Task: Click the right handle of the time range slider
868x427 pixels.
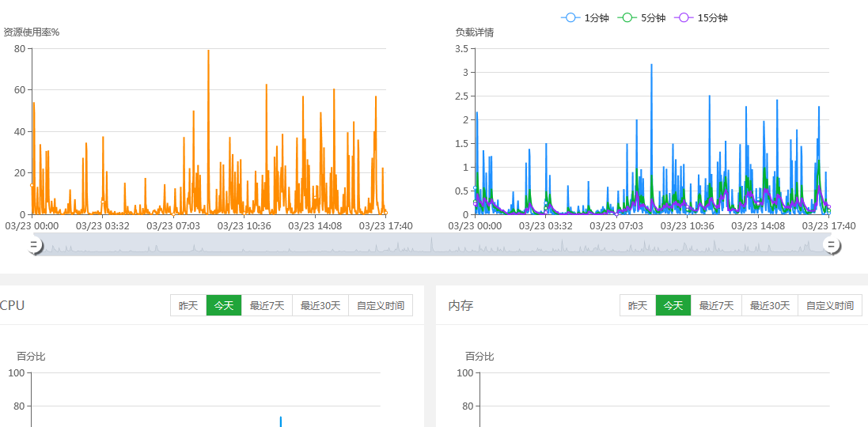Action: click(x=832, y=246)
